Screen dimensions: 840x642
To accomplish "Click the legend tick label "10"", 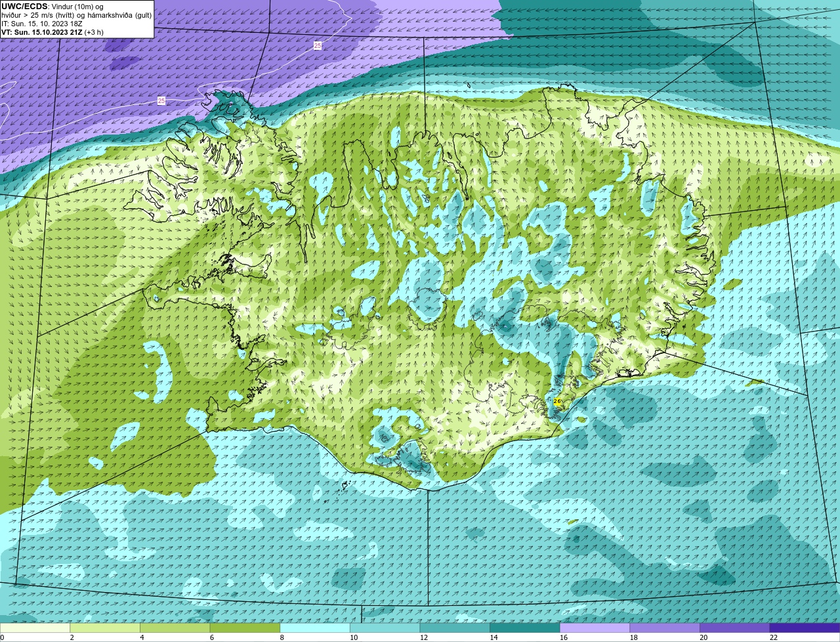I will (x=354, y=637).
